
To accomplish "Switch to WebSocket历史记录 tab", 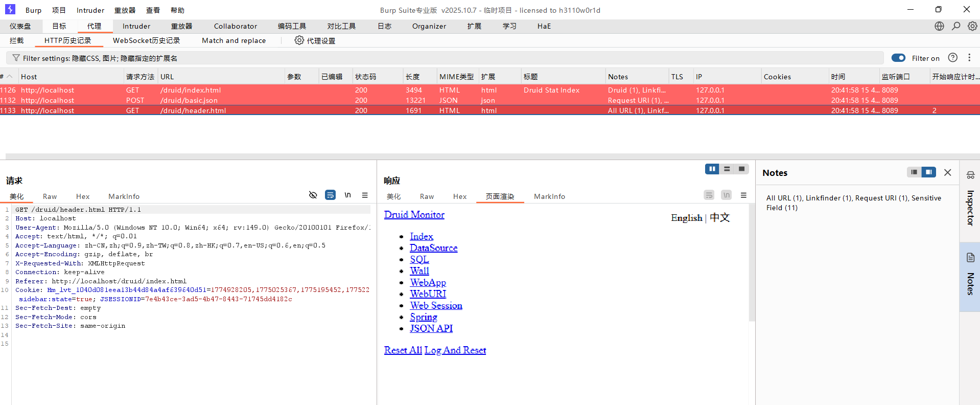I will 147,40.
